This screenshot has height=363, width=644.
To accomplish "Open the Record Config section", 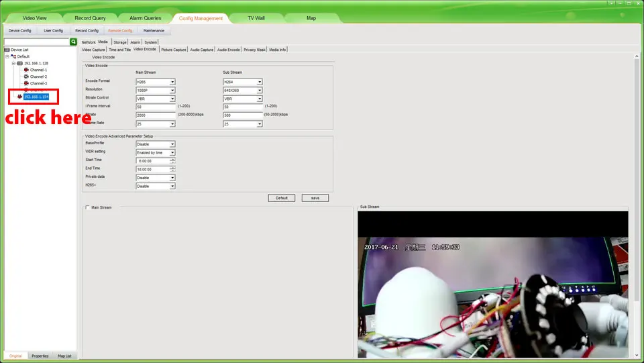I will click(87, 30).
